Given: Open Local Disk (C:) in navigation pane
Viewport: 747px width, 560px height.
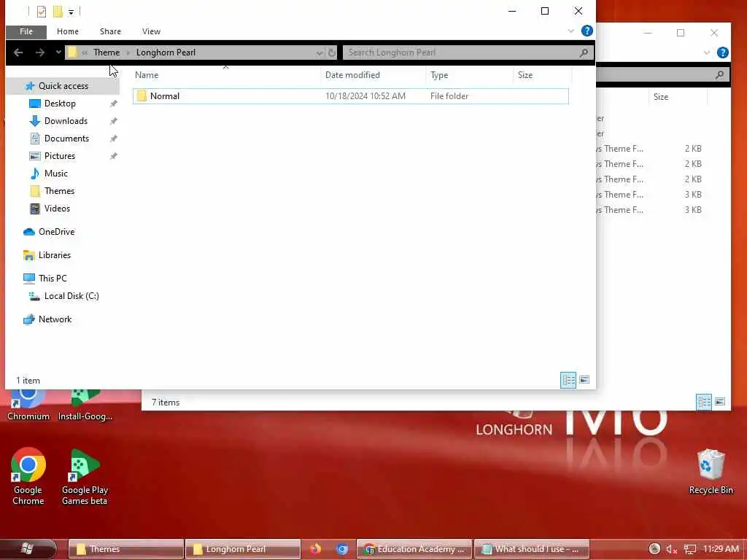Looking at the screenshot, I should click(71, 296).
